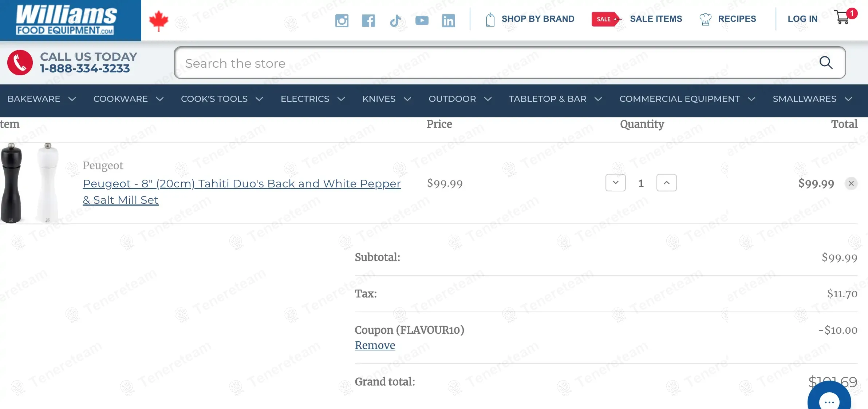868x409 pixels.
Task: Click the SALE ITEMS link
Action: pyautogui.click(x=656, y=19)
